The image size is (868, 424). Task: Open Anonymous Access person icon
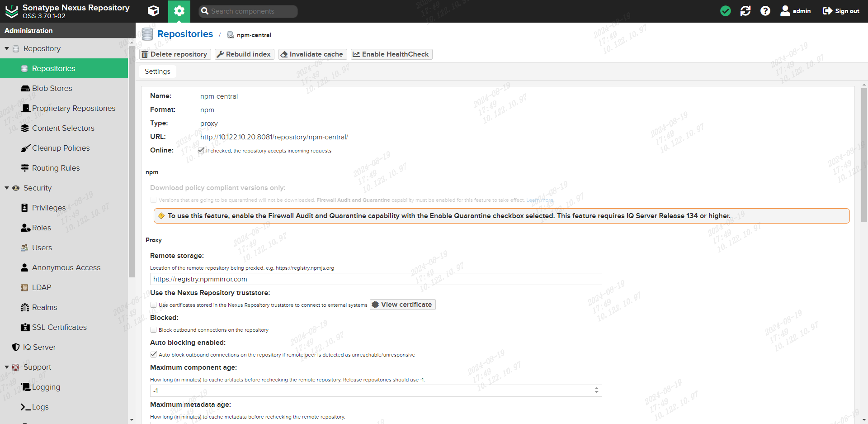[x=25, y=267]
